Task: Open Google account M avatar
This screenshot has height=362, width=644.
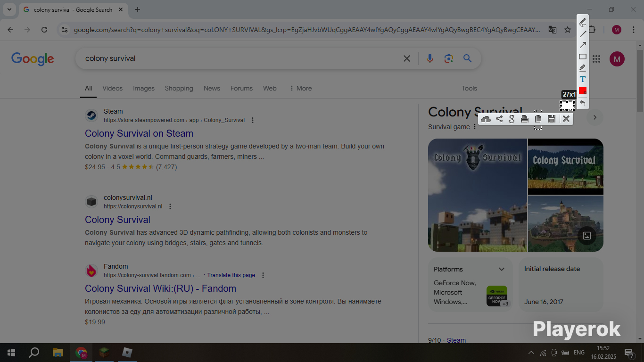Action: [x=617, y=59]
